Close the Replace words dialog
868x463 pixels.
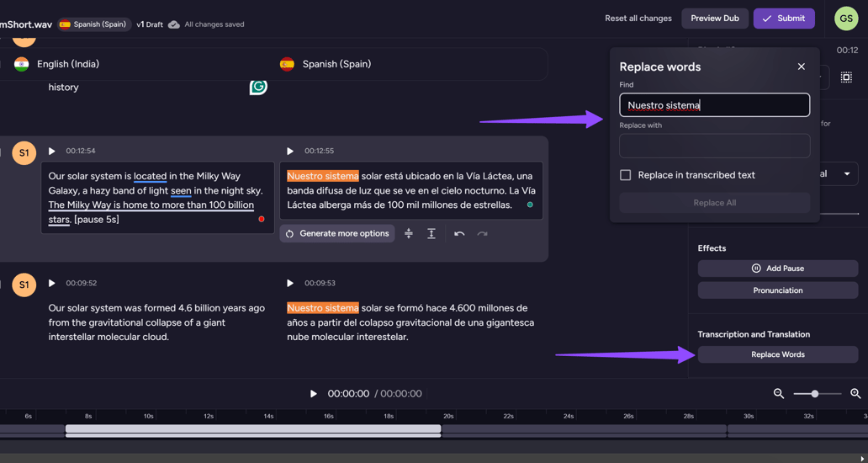[801, 67]
